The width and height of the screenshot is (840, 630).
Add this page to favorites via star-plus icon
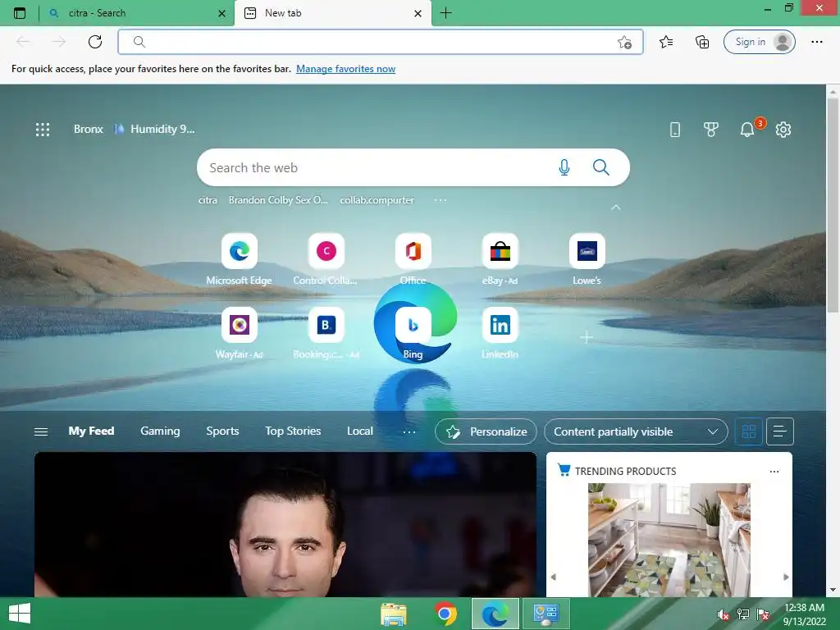click(x=624, y=43)
